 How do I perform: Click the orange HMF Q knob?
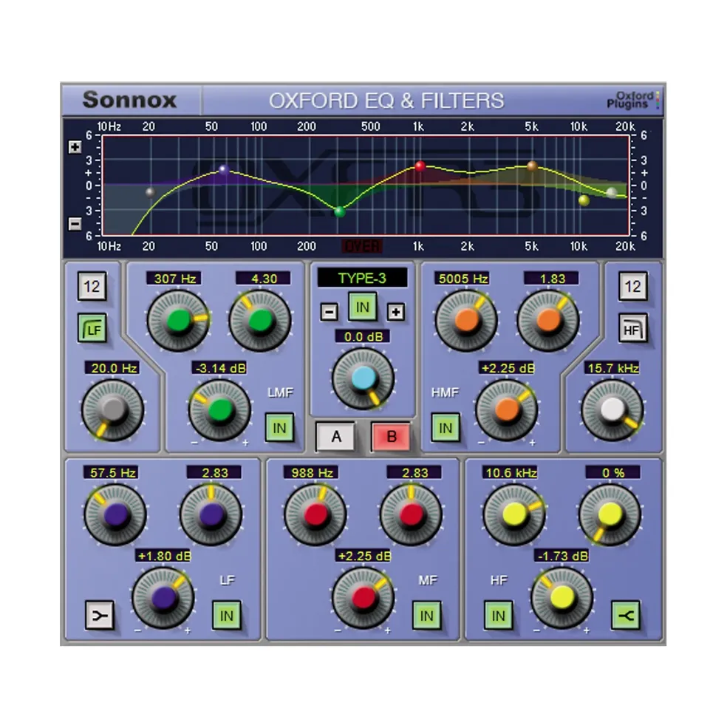click(548, 320)
